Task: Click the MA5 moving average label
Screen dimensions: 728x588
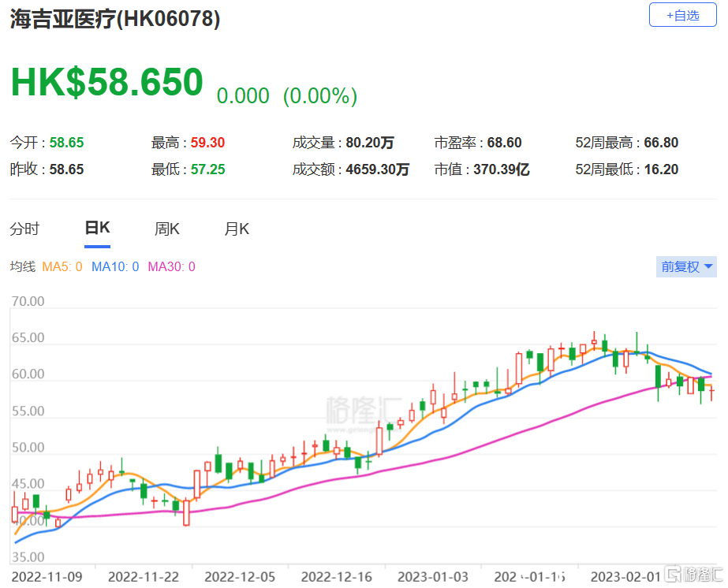Action: click(62, 267)
